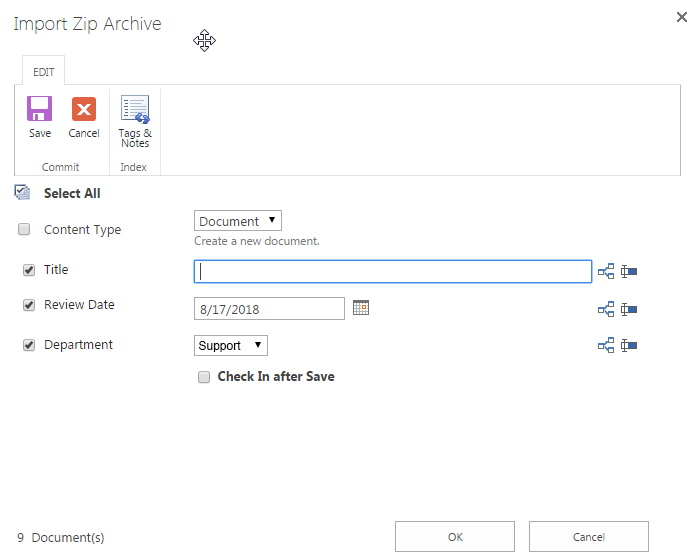This screenshot has width=691, height=560.
Task: Click the Cancel button at the bottom
Action: click(589, 537)
